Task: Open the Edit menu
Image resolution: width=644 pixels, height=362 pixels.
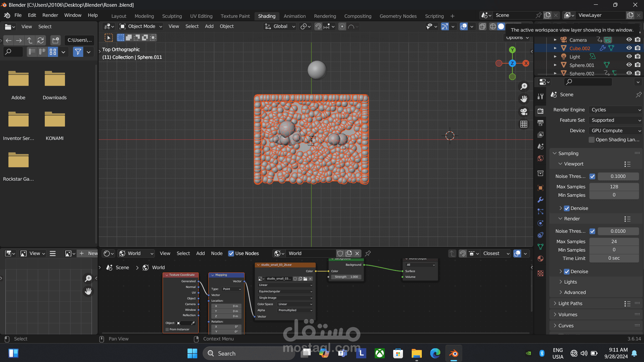Action: tap(32, 15)
